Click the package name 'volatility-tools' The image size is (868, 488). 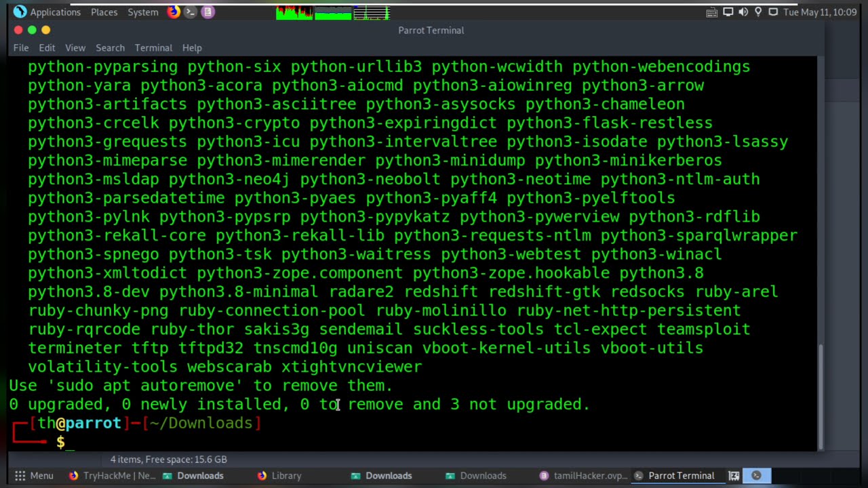[x=103, y=367]
